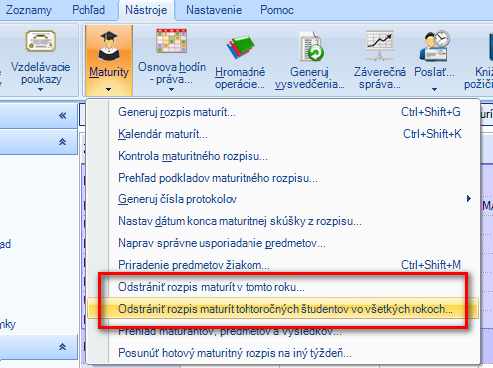
Task: Expand the Osnova hodín dropdown arrow
Action: click(x=171, y=89)
